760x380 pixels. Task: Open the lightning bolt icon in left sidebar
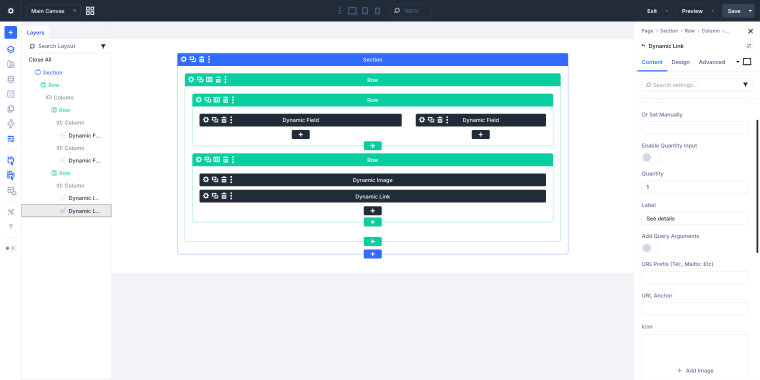pos(11,124)
